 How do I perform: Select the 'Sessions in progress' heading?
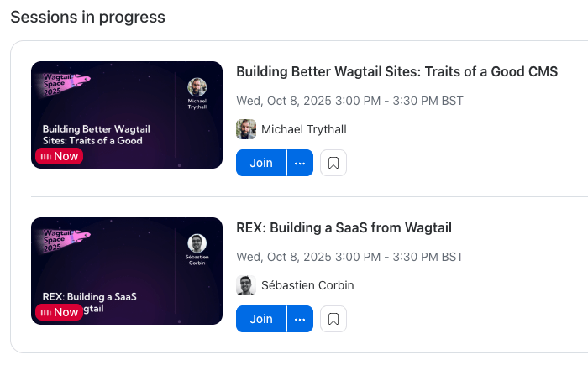tap(87, 17)
